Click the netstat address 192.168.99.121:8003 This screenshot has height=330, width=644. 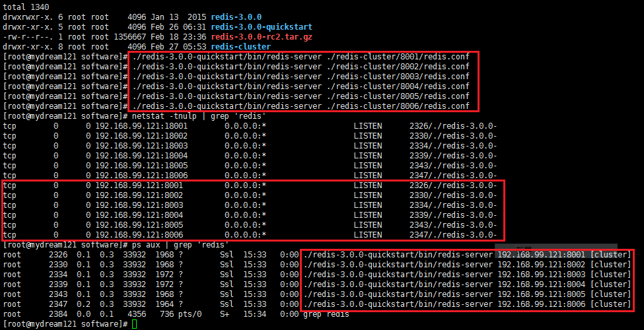[139, 205]
